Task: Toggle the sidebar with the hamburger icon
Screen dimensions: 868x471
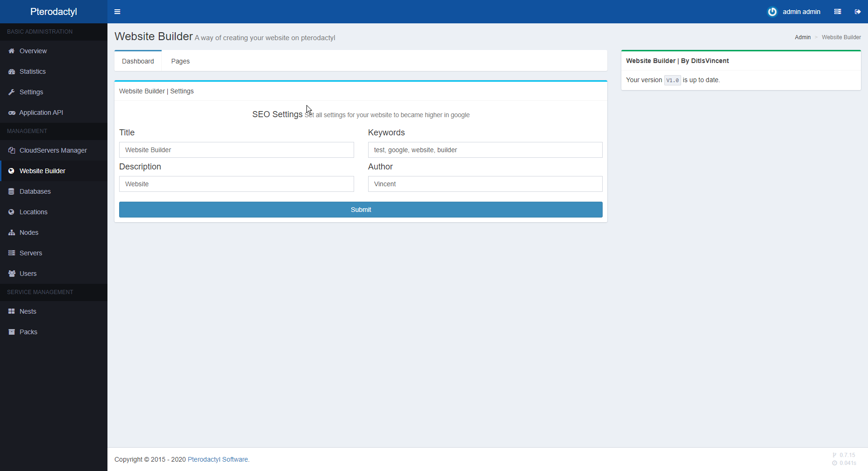Action: 117,12
